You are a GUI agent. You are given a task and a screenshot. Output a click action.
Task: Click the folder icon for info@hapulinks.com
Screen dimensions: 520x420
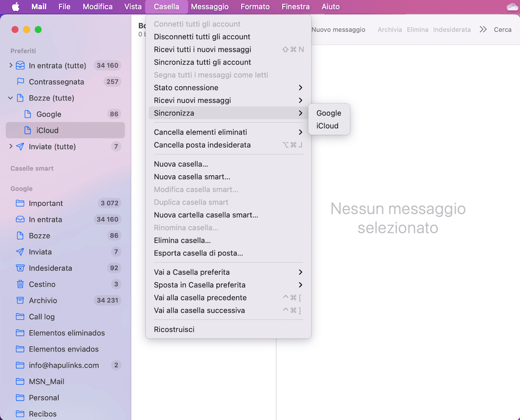pos(20,366)
